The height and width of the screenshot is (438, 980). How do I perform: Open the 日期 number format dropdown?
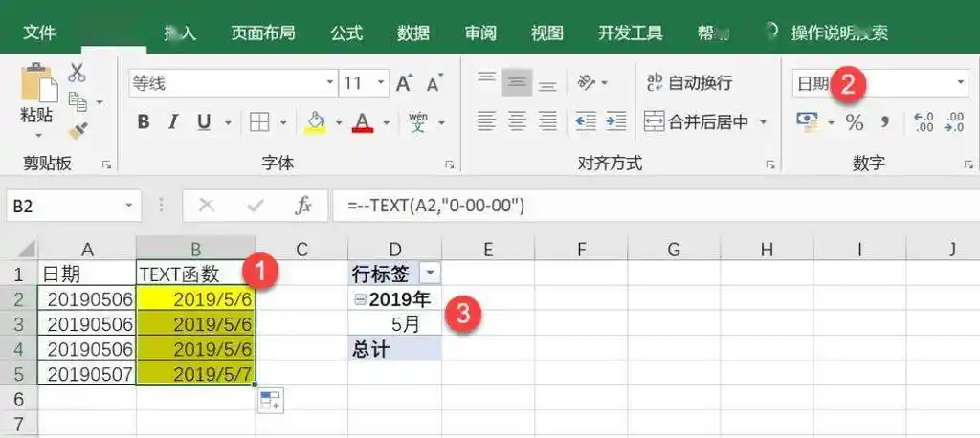(x=961, y=83)
